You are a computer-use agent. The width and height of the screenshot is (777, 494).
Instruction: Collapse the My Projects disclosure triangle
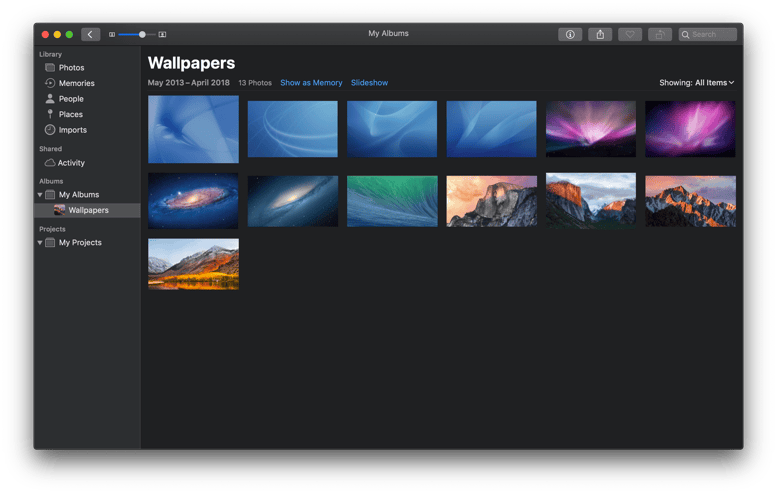click(40, 242)
